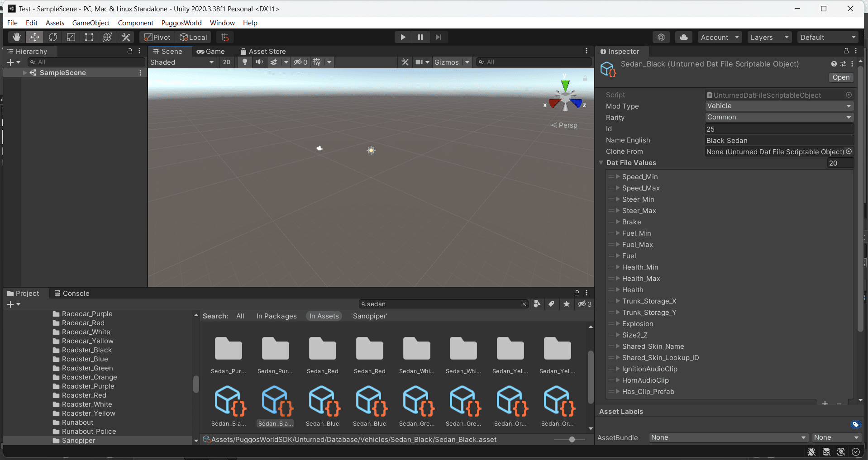Toggle 2D scene view mode
868x460 pixels.
(227, 62)
